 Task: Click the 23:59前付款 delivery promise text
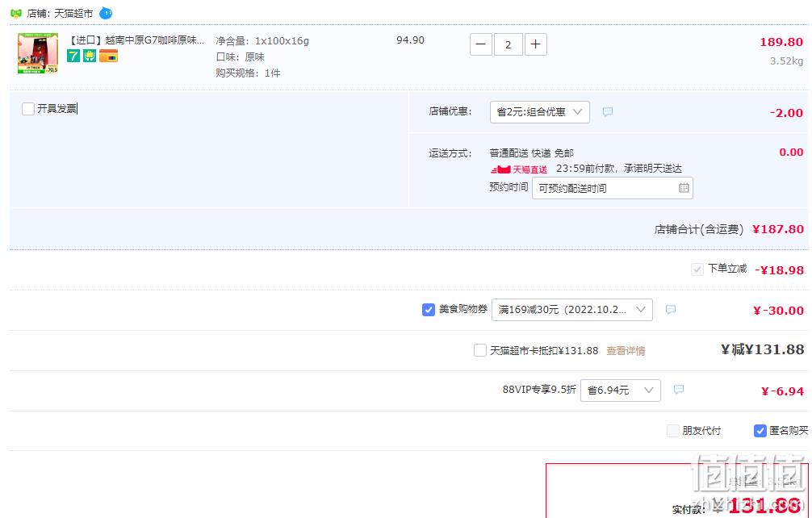pyautogui.click(x=619, y=169)
